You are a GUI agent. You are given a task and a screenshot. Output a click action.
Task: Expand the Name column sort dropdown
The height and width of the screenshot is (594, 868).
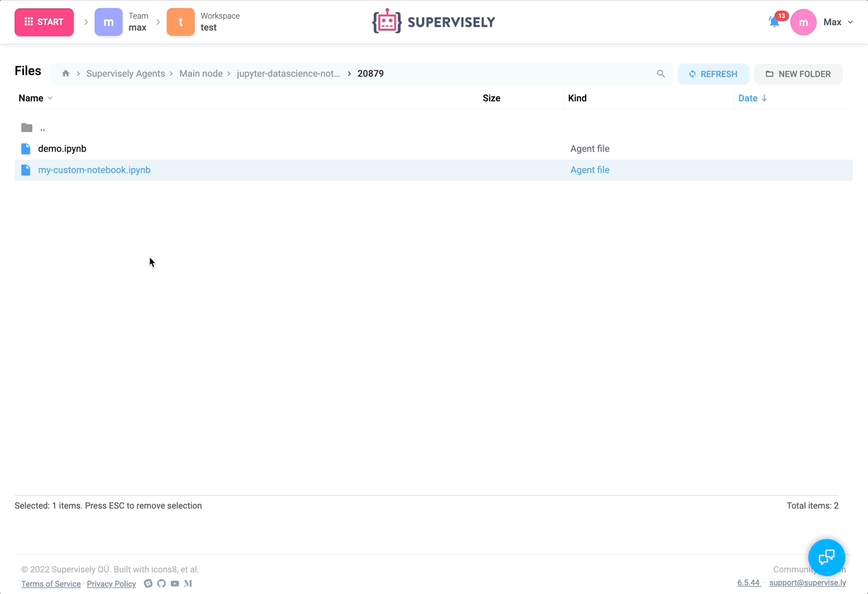coord(49,98)
